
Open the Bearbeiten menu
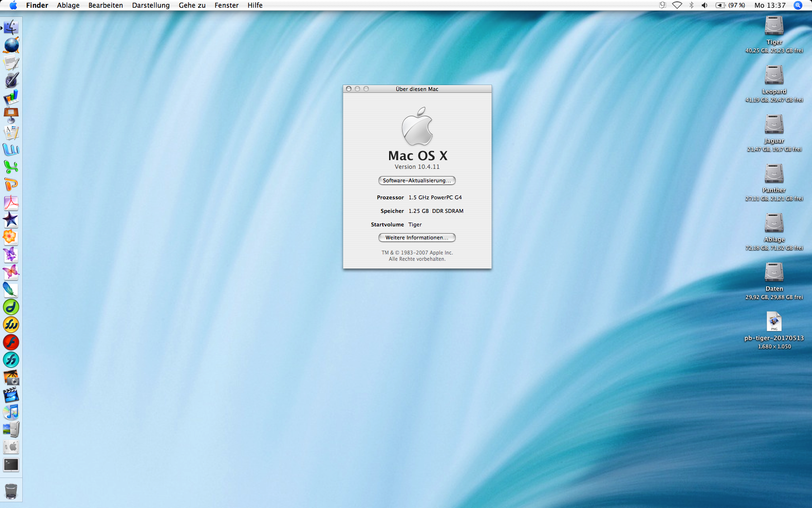pyautogui.click(x=105, y=5)
